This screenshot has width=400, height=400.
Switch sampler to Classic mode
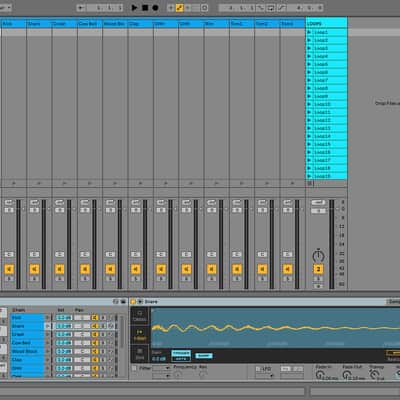tap(140, 315)
